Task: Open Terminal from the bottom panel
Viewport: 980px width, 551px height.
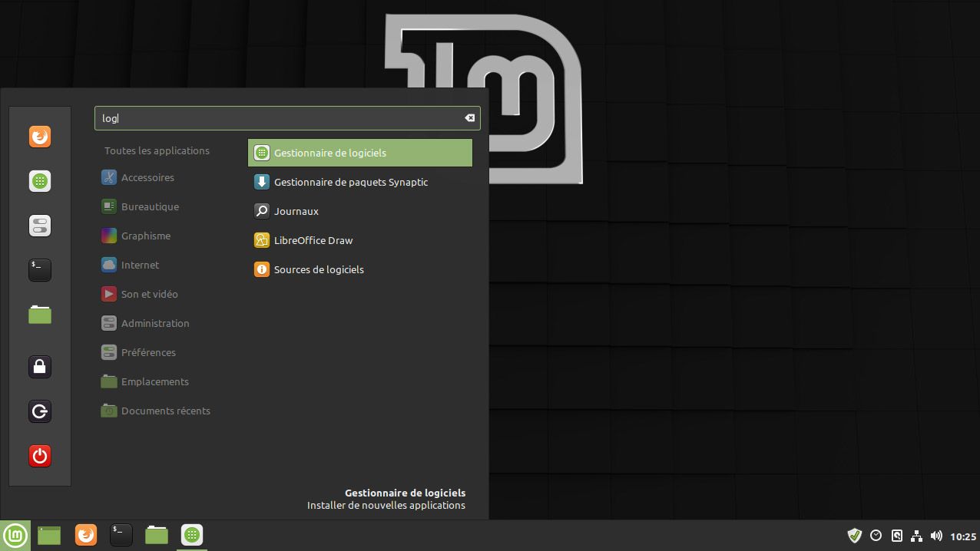Action: click(x=121, y=535)
